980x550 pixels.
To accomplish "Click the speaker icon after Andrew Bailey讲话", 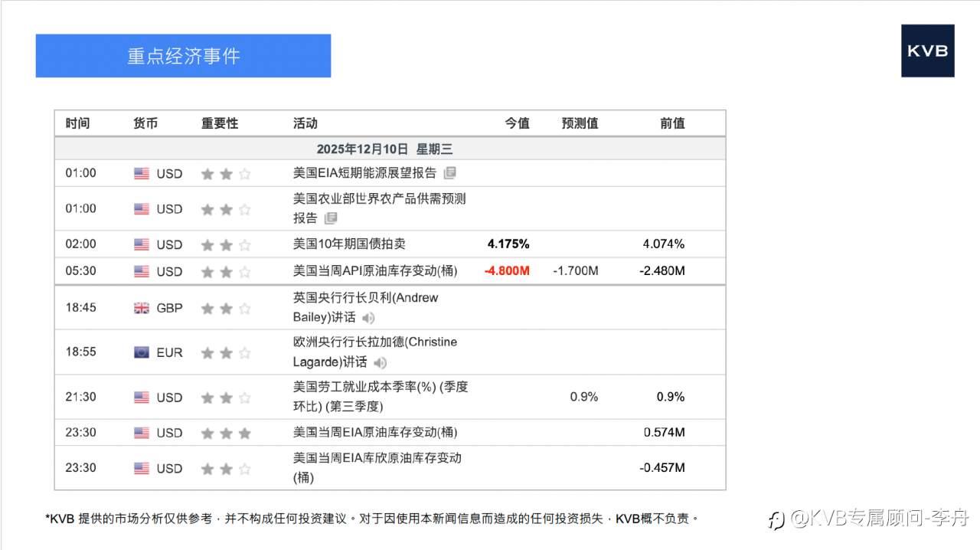I will tap(367, 318).
